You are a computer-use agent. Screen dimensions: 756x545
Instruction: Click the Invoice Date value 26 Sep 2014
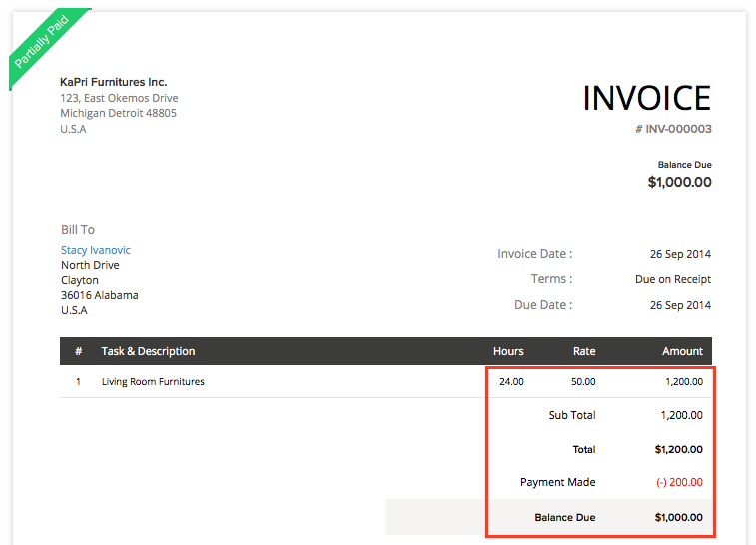(x=680, y=254)
